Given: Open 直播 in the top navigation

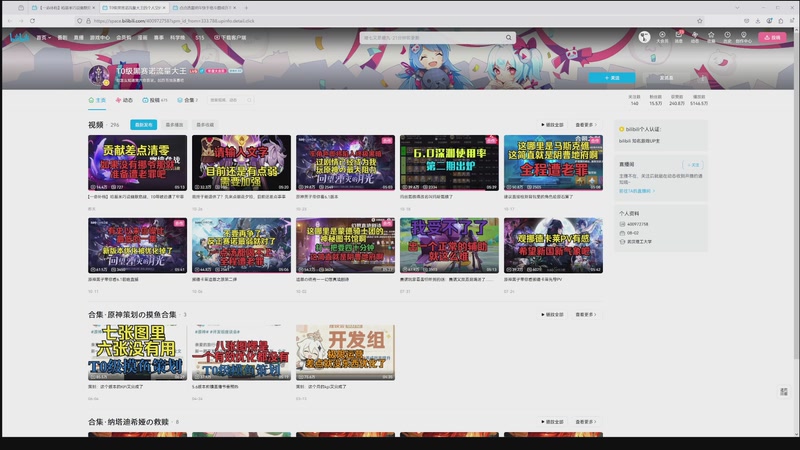Looking at the screenshot, I should [79, 37].
